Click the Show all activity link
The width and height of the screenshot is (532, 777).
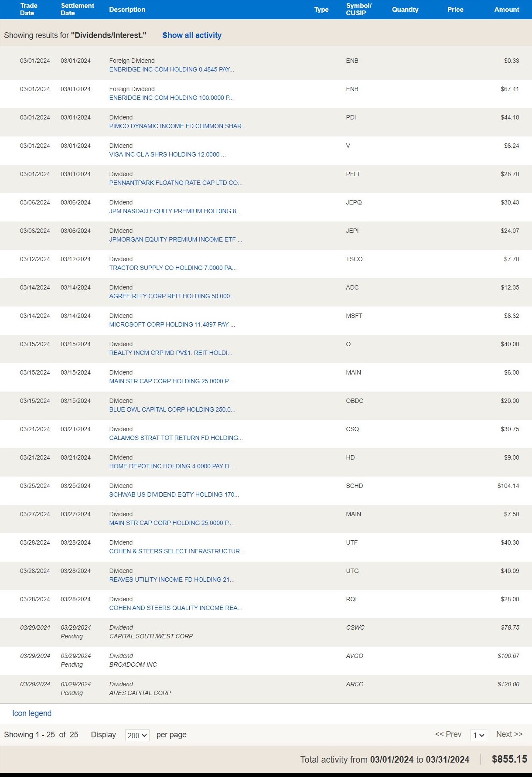click(192, 35)
